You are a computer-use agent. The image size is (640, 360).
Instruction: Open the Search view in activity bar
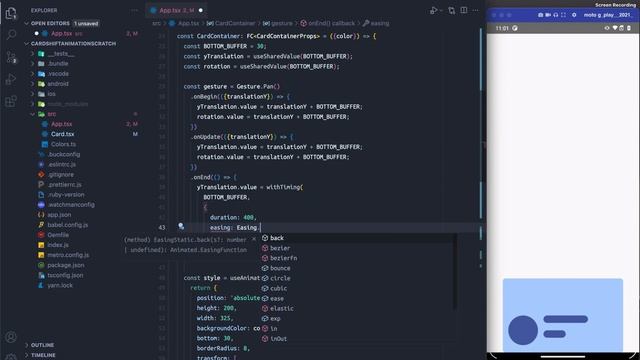[11, 35]
